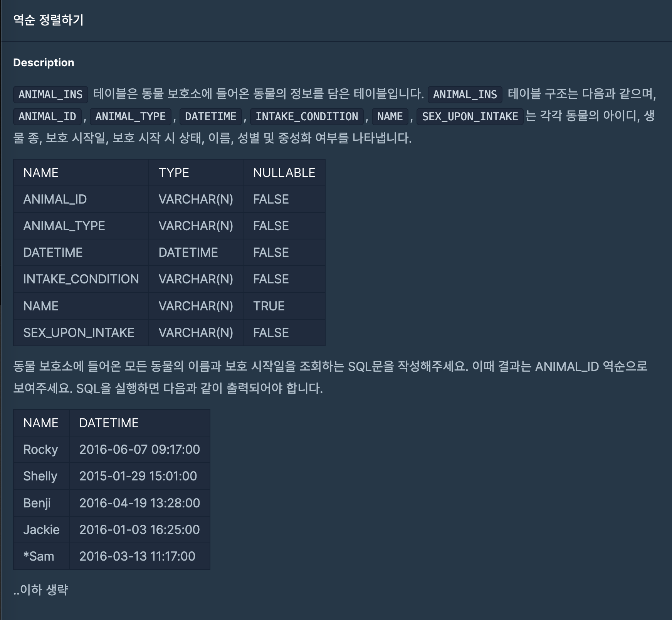Viewport: 672px width, 620px height.
Task: Click the ..이하 생략 text
Action: [41, 590]
